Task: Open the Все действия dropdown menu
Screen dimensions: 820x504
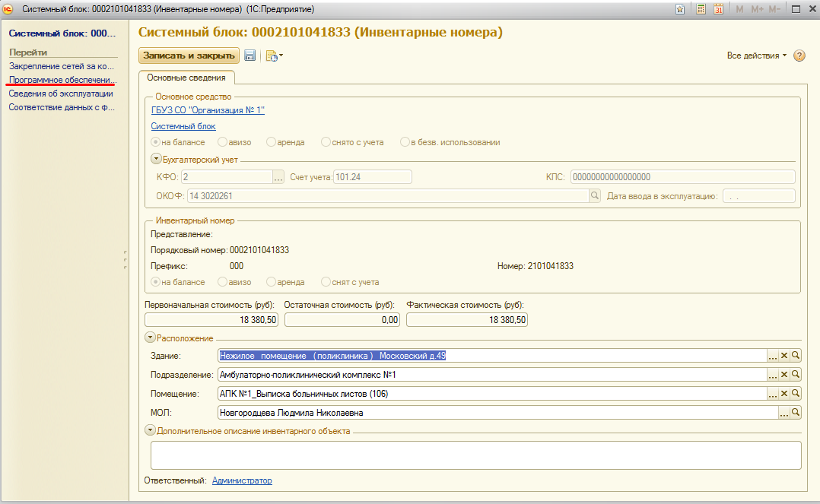Action: (756, 55)
